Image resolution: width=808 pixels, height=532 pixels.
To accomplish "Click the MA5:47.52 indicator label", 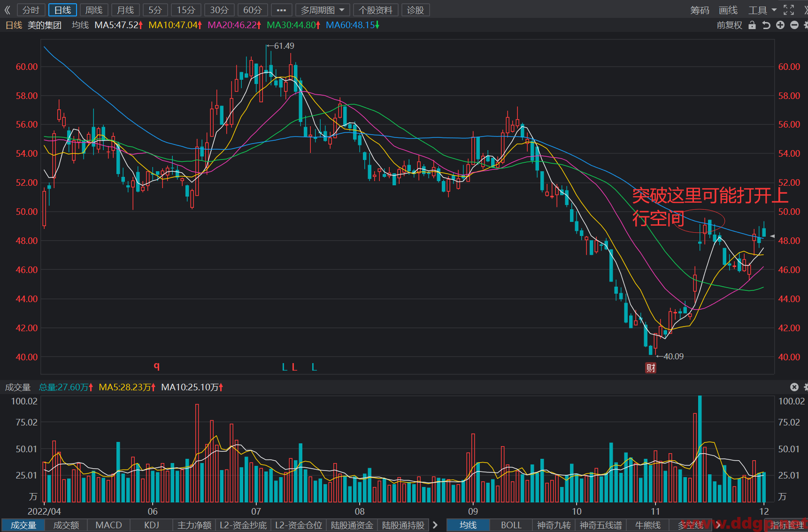I will (x=119, y=25).
